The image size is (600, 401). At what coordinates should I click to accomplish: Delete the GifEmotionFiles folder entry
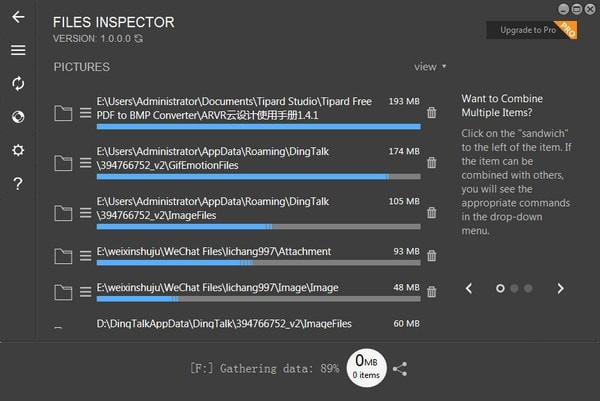coord(431,163)
